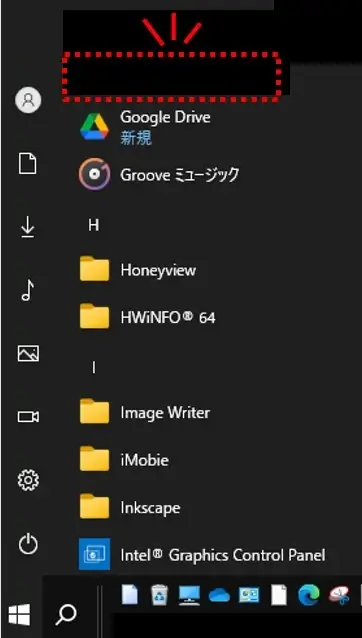Open Music folder via the note icon

pos(28,290)
